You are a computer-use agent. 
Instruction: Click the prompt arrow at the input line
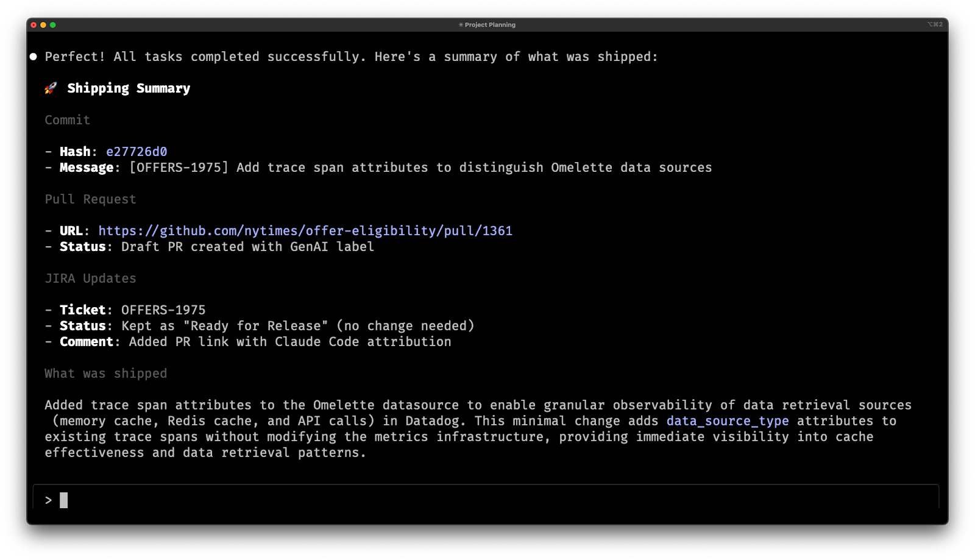[49, 500]
